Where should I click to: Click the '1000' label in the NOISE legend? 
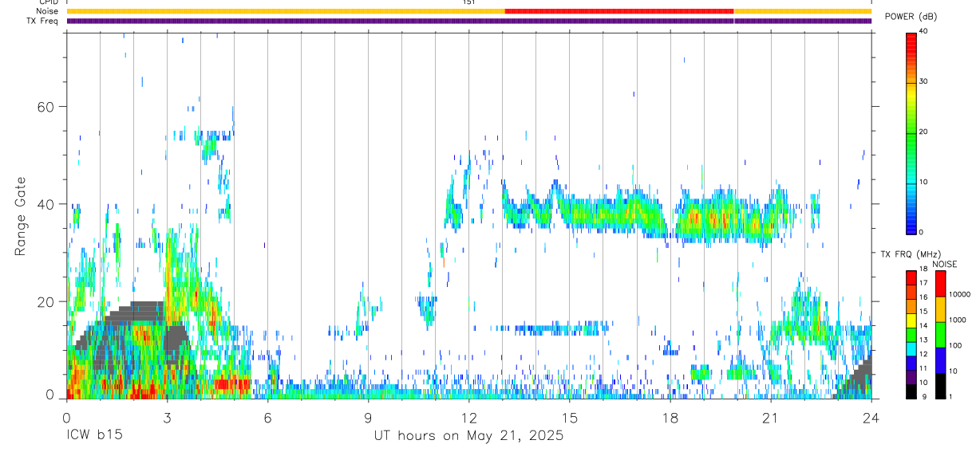pos(957,320)
